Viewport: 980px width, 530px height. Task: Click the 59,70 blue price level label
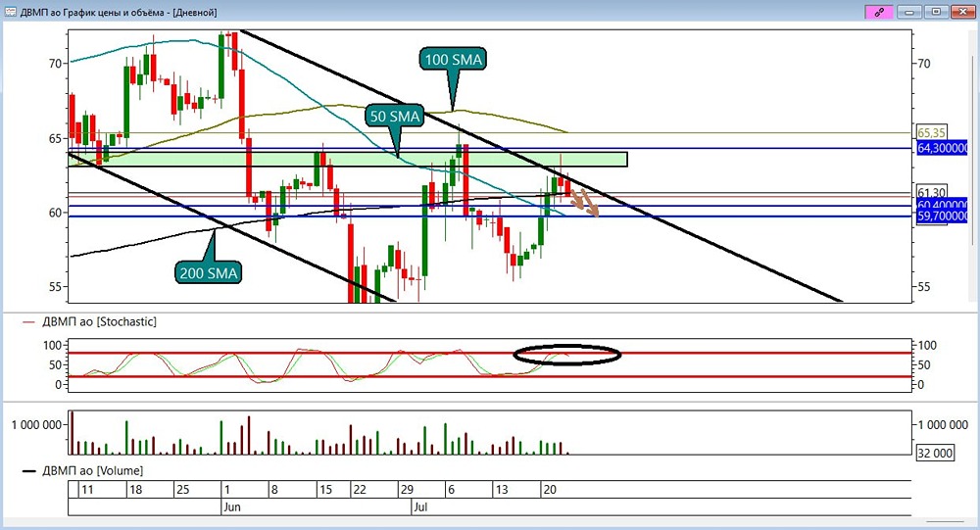coord(943,217)
